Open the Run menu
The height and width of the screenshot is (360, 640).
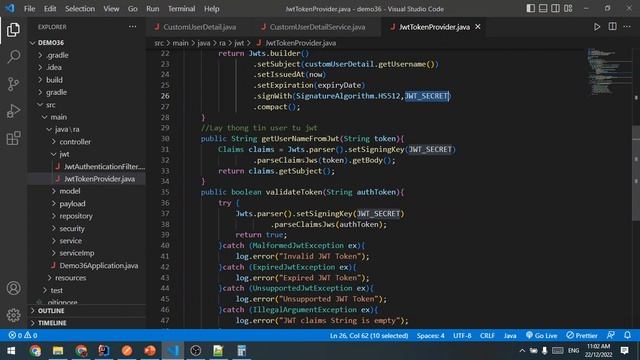[153, 9]
